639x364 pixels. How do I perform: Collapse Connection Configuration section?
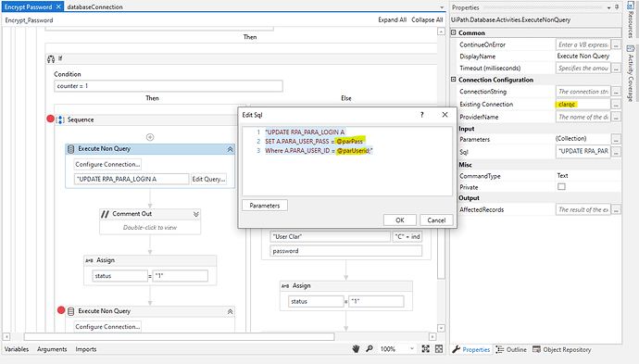453,80
